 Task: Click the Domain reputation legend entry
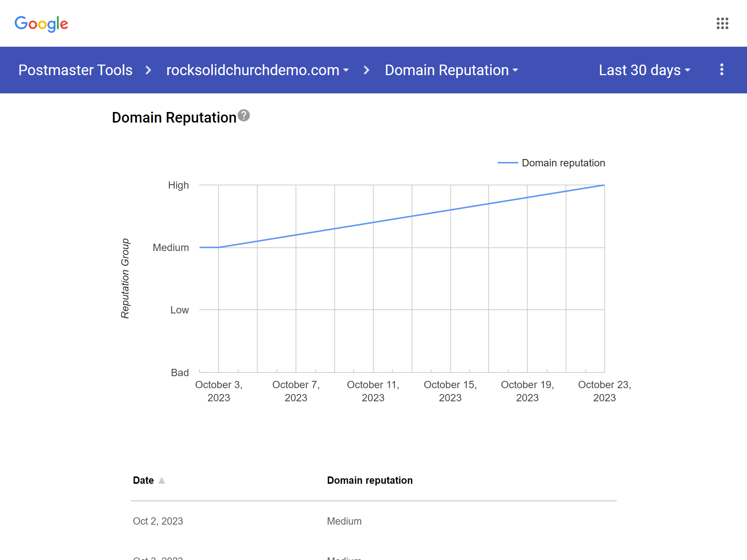pyautogui.click(x=551, y=163)
